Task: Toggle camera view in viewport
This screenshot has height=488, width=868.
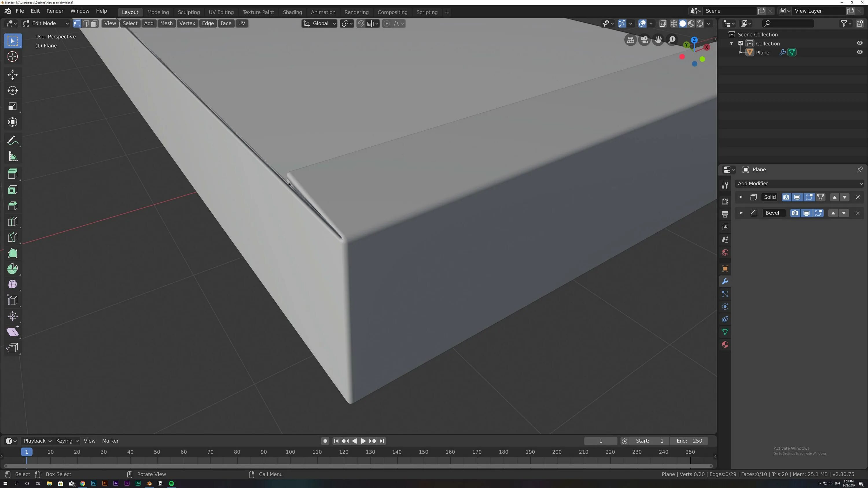Action: click(x=644, y=40)
